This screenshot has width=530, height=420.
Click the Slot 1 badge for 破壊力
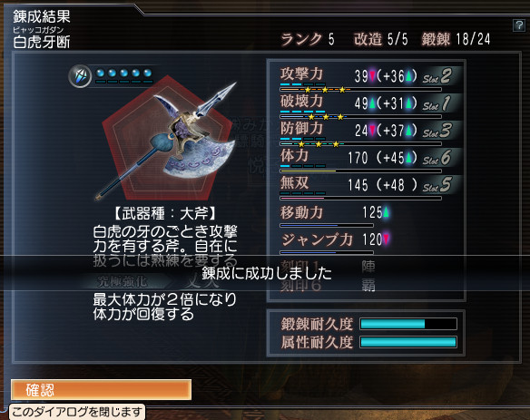437,103
